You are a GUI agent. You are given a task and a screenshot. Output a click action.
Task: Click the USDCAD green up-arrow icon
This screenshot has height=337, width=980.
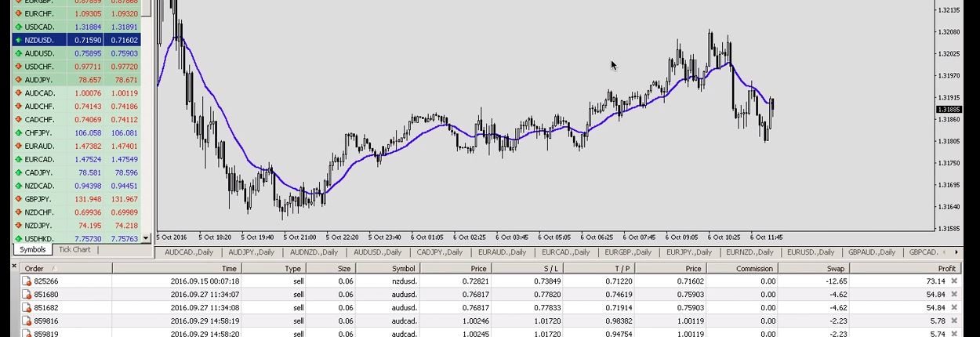click(18, 27)
